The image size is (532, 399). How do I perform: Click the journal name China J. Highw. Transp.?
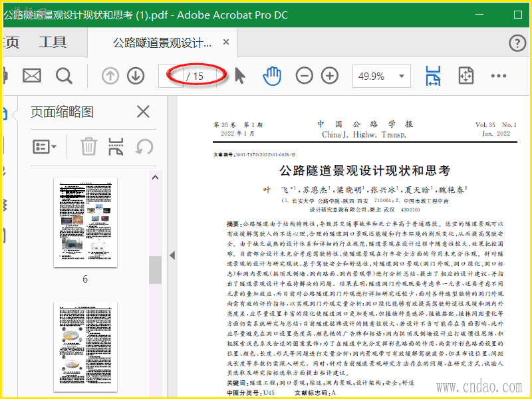(x=364, y=135)
